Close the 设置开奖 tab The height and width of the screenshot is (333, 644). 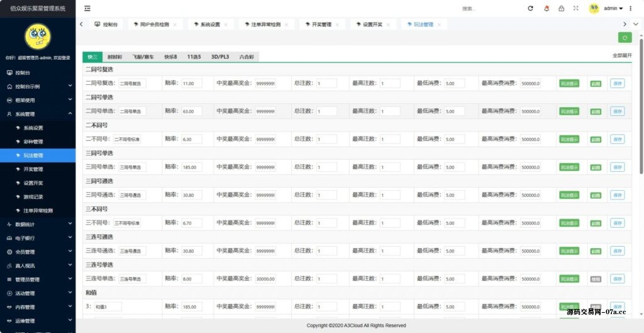(x=388, y=25)
